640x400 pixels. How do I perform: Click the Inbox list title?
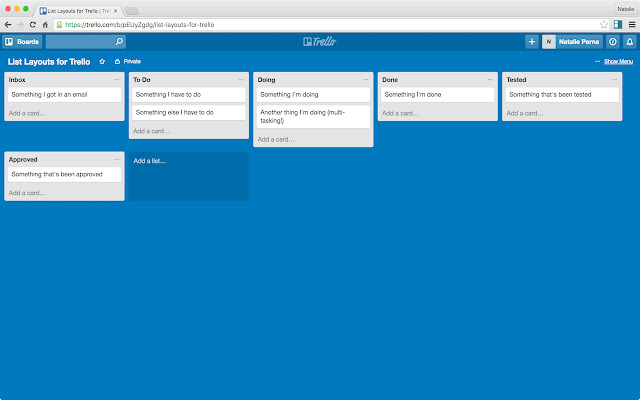tap(17, 80)
